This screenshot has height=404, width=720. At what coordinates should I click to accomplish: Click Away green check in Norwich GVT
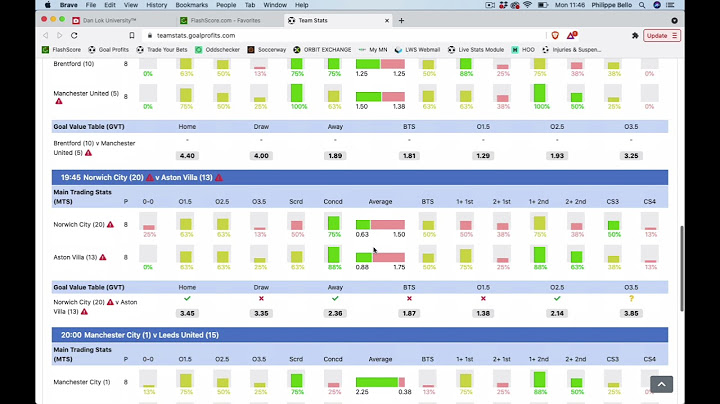point(335,298)
